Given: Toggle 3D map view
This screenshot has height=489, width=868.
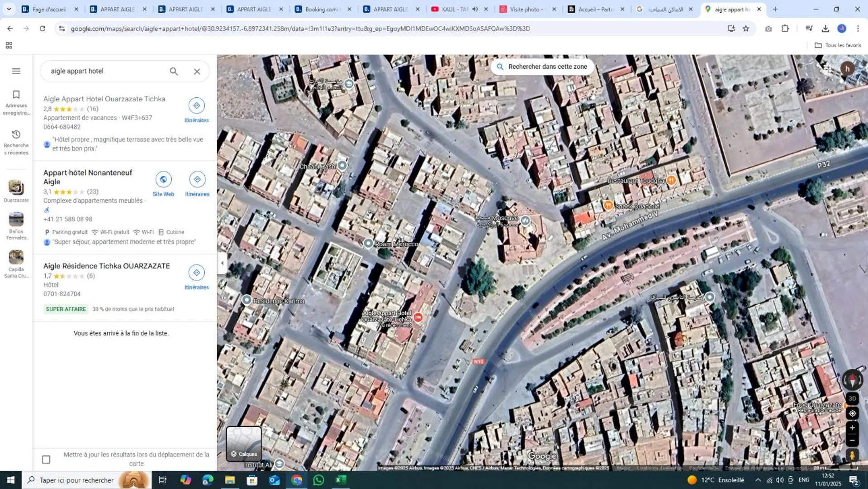Looking at the screenshot, I should click(x=852, y=398).
